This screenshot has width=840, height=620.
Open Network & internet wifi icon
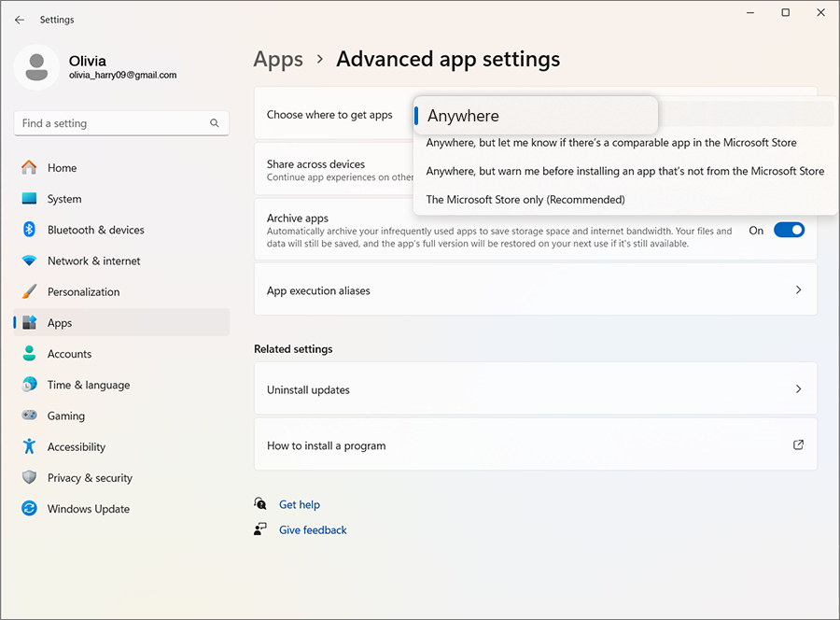pos(29,261)
